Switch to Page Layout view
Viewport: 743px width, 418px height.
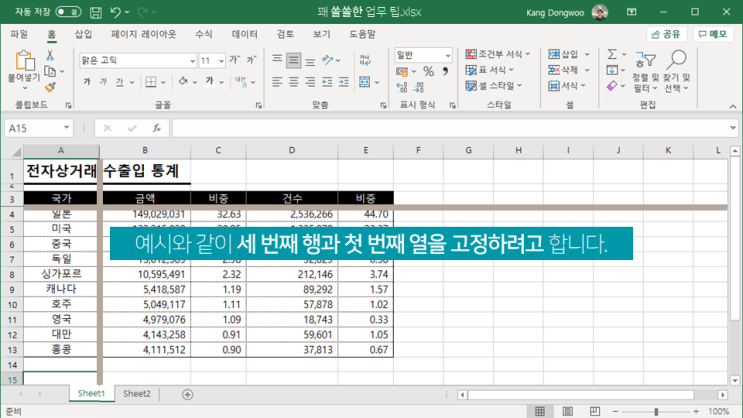tap(567, 411)
